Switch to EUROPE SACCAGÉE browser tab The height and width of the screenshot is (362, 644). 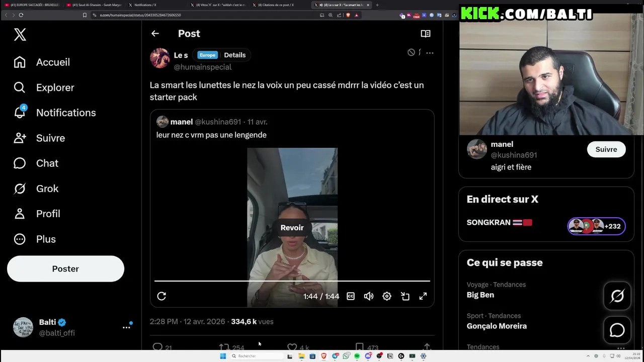coord(32,5)
